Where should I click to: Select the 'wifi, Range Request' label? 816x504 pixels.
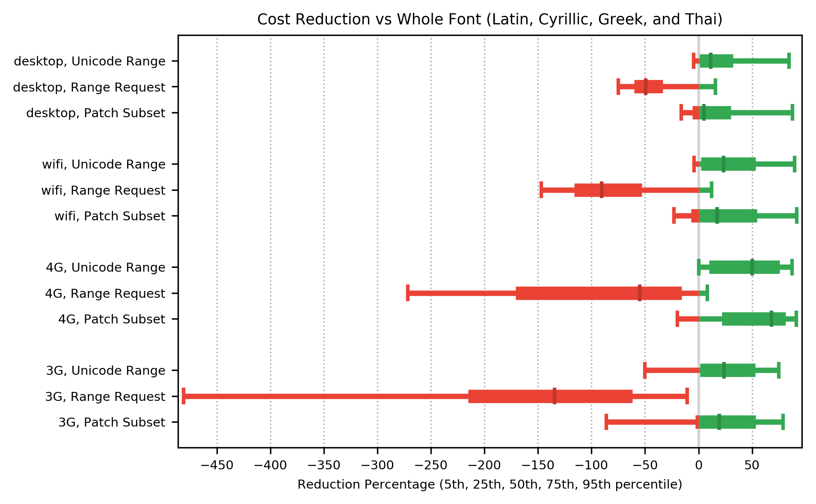point(103,191)
